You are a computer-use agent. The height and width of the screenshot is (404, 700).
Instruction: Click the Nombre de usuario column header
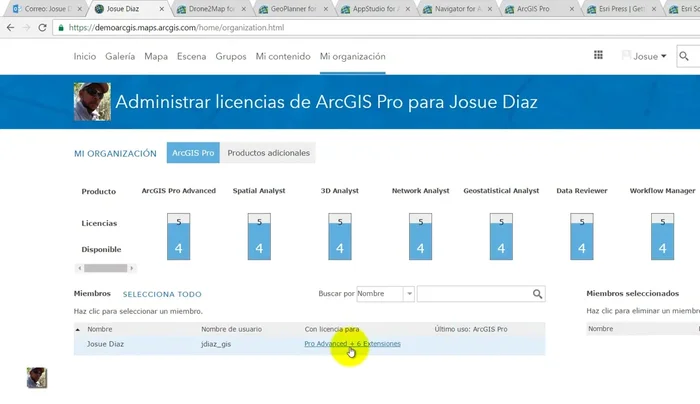(231, 329)
